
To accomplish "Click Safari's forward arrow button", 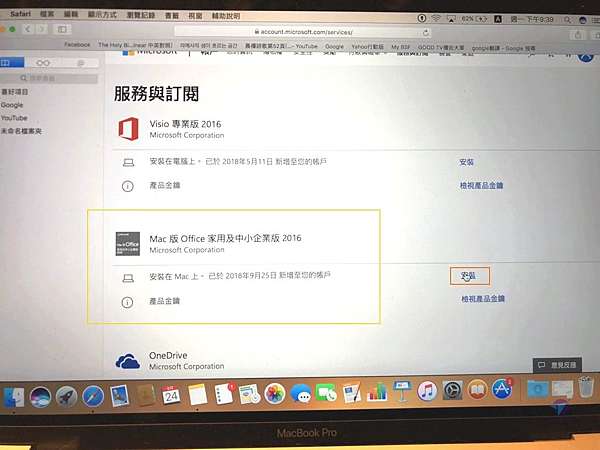I will (x=41, y=29).
